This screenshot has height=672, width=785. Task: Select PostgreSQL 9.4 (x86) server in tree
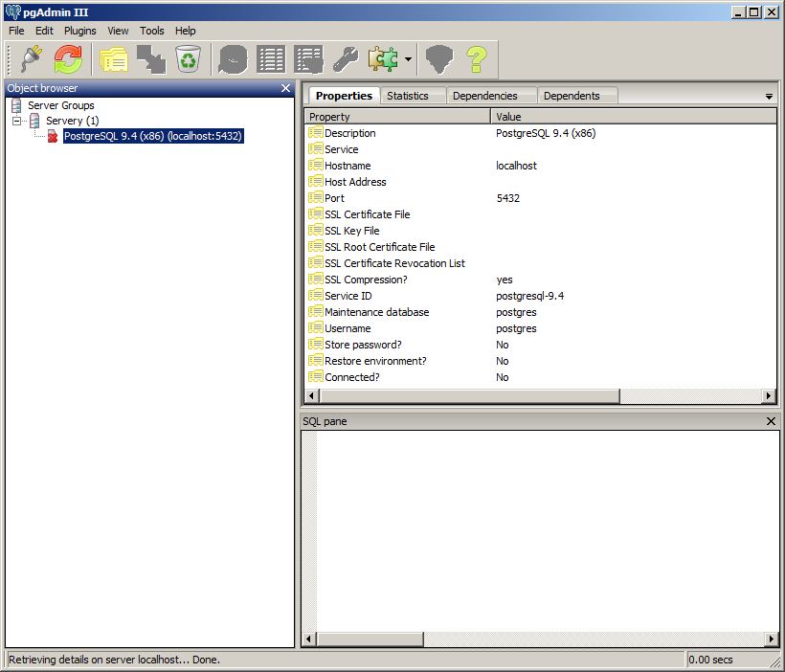coord(152,136)
